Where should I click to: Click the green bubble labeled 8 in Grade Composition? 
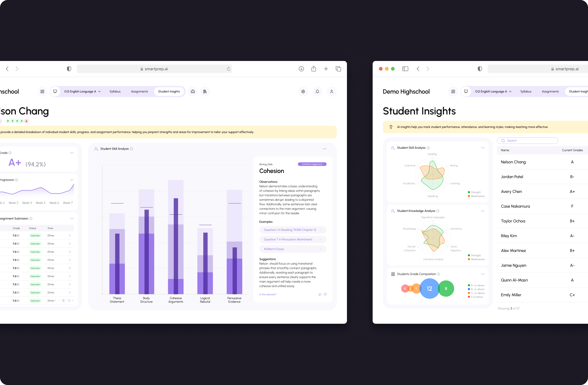click(x=446, y=288)
